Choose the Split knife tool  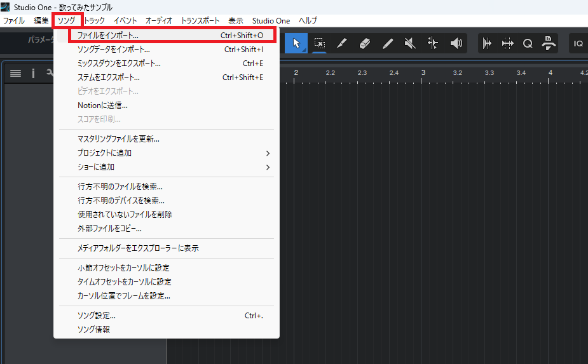tap(342, 43)
